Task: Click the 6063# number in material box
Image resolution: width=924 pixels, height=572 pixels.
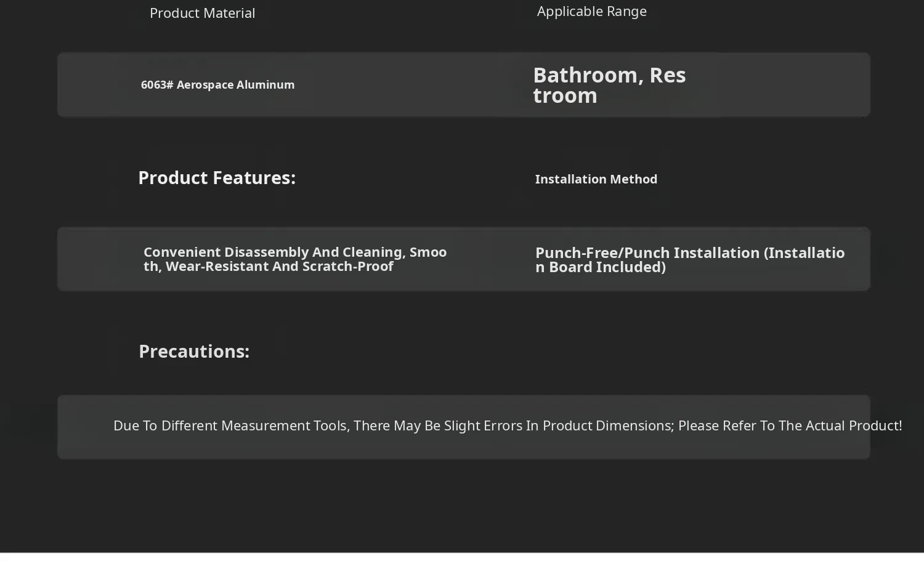Action: pos(157,85)
